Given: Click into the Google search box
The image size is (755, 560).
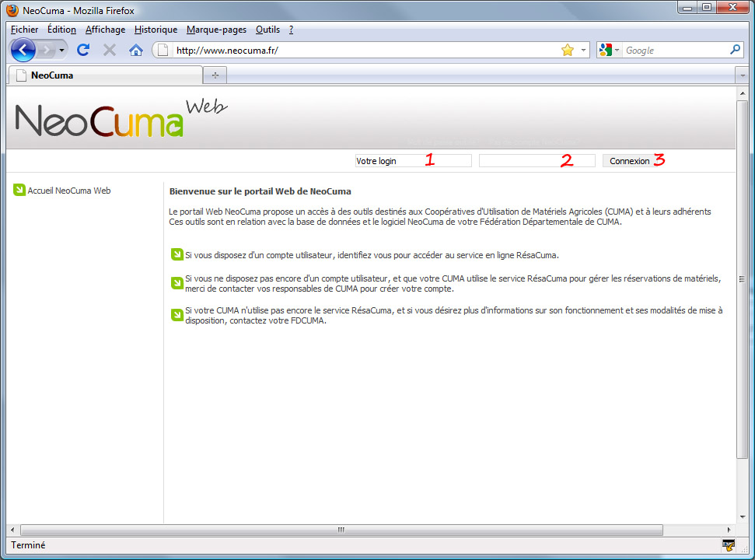Looking at the screenshot, I should [676, 50].
